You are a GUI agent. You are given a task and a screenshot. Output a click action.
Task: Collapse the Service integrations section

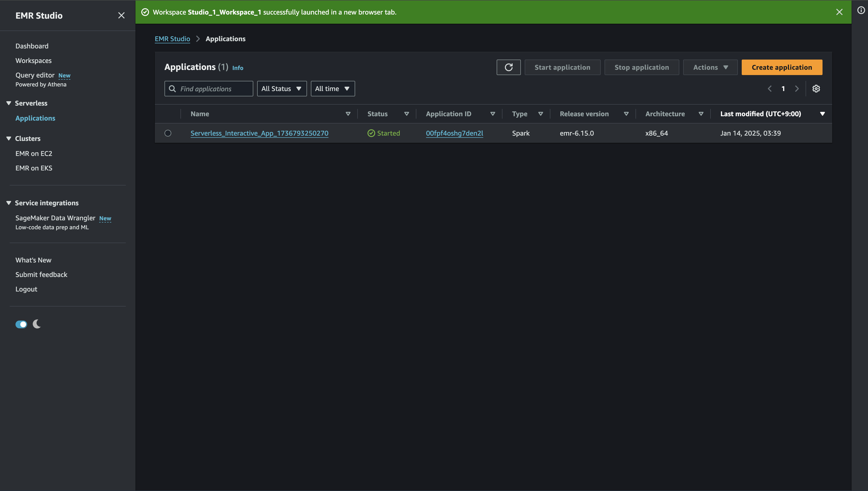[9, 203]
